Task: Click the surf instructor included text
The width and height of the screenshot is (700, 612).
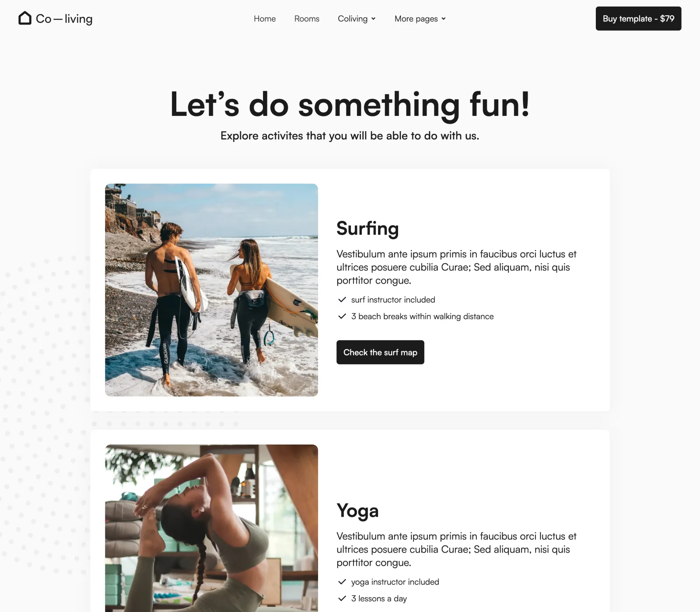Action: click(x=393, y=300)
